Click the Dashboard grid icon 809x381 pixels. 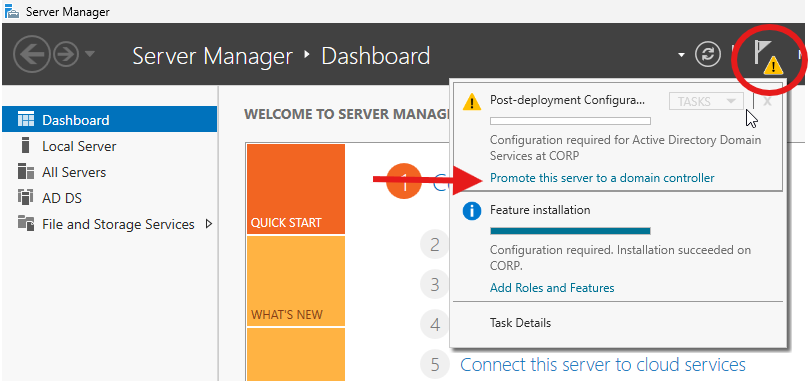click(x=26, y=119)
